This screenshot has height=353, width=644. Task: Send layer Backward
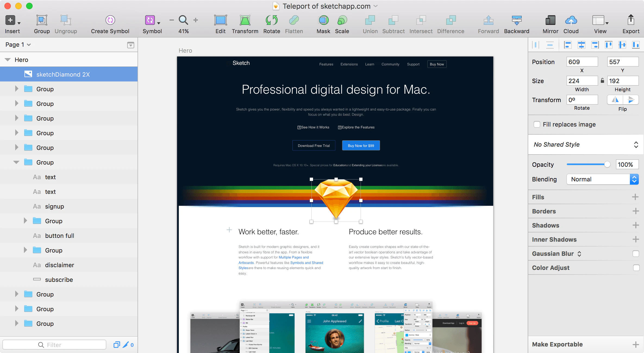pos(517,20)
